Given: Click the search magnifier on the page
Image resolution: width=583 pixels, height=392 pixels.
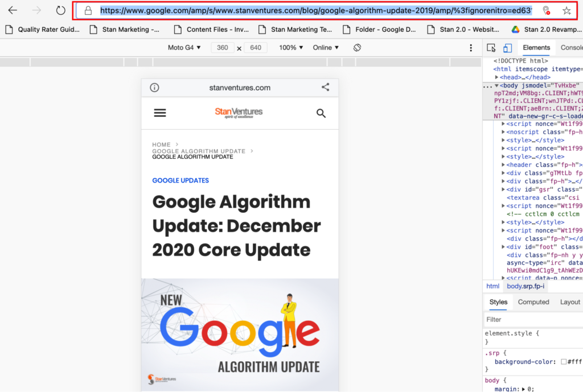Looking at the screenshot, I should pyautogui.click(x=321, y=113).
